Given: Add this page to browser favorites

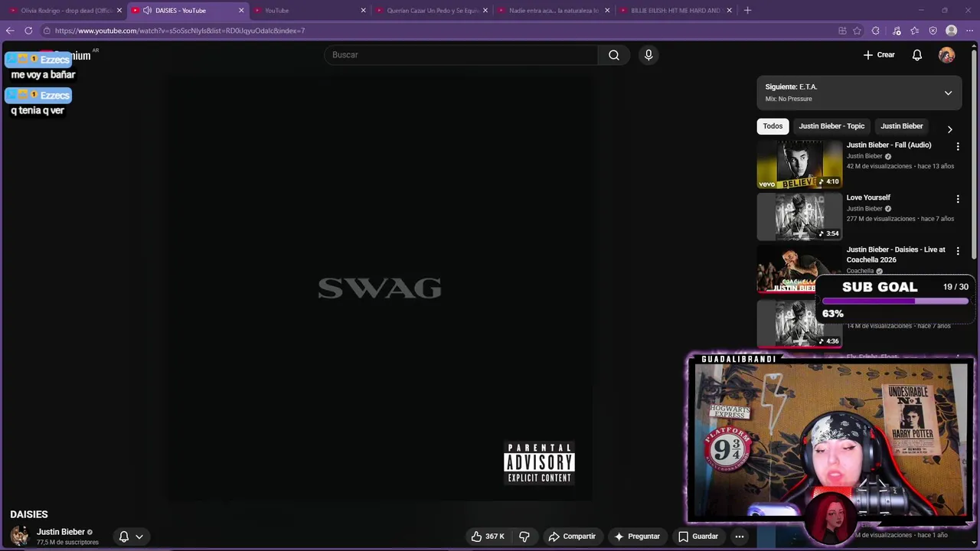Looking at the screenshot, I should click(x=857, y=31).
